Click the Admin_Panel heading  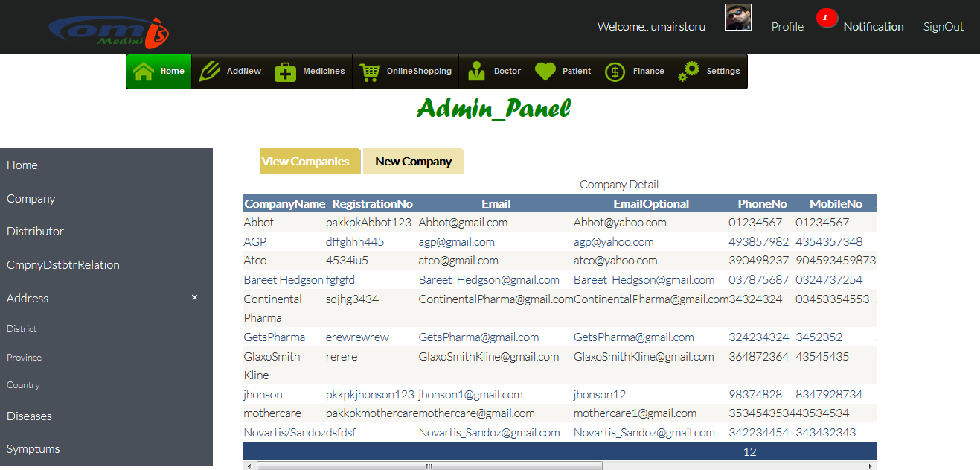point(494,109)
